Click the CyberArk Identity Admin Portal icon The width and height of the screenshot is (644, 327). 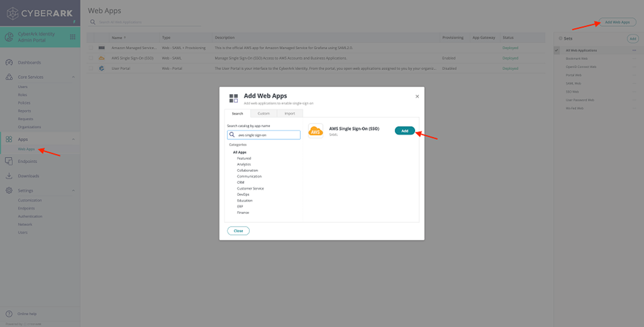[x=9, y=37]
